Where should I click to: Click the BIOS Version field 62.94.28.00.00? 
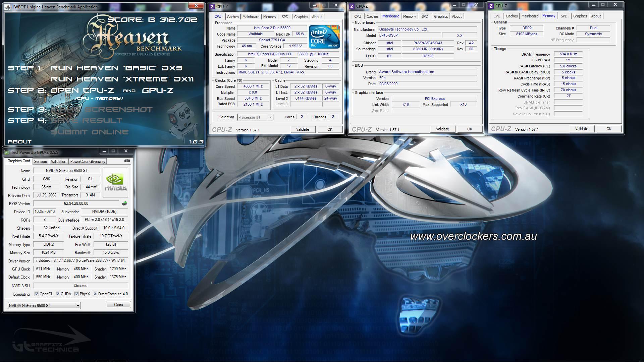76,203
